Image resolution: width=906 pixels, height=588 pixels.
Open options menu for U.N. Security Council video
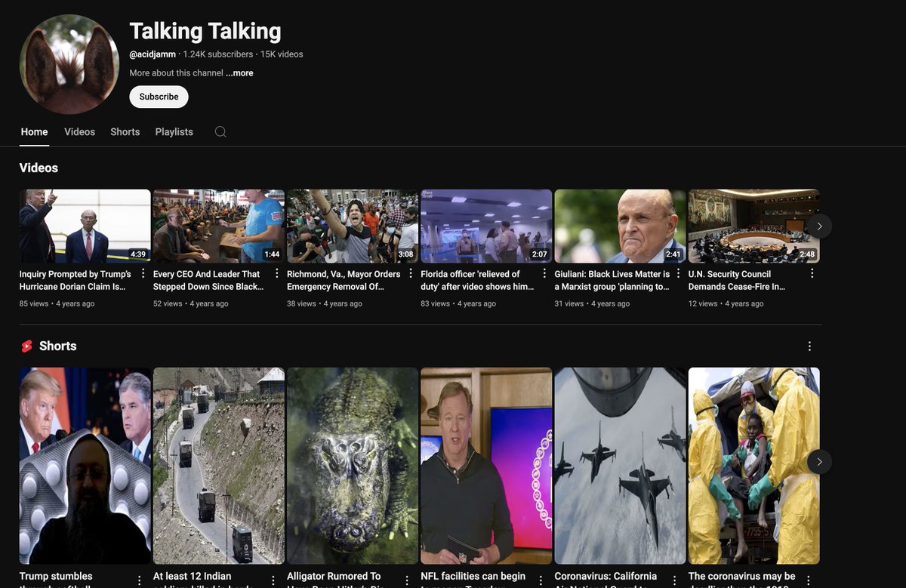[x=812, y=273]
